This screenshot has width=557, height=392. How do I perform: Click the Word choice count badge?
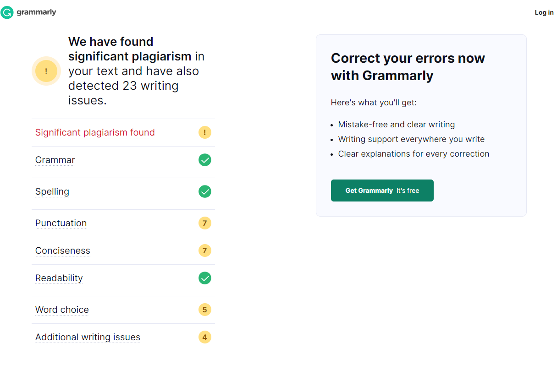click(204, 310)
